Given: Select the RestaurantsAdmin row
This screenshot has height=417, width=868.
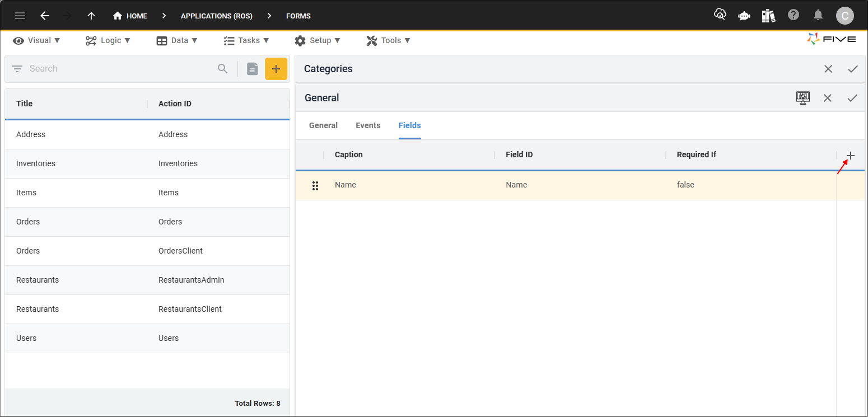Looking at the screenshot, I should [147, 280].
